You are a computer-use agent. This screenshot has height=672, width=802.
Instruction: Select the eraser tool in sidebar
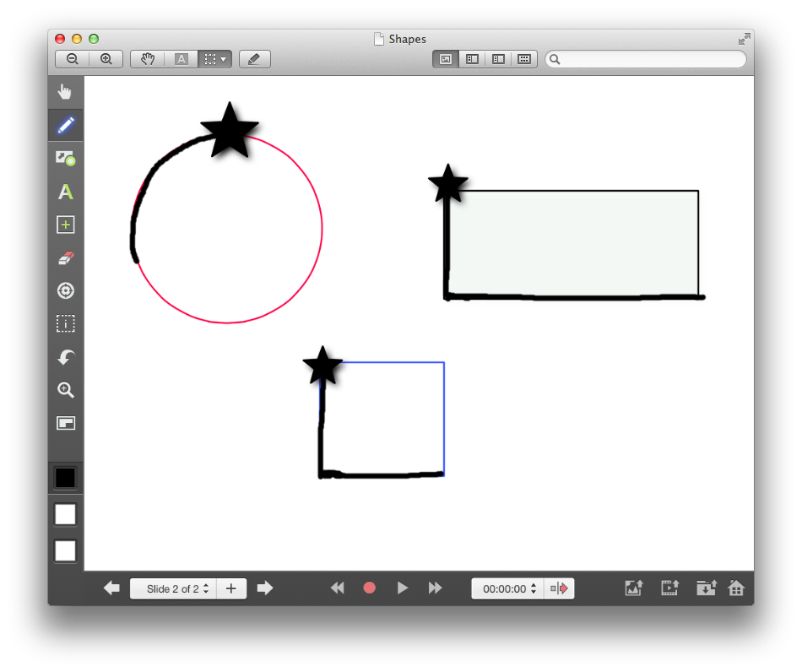click(65, 257)
